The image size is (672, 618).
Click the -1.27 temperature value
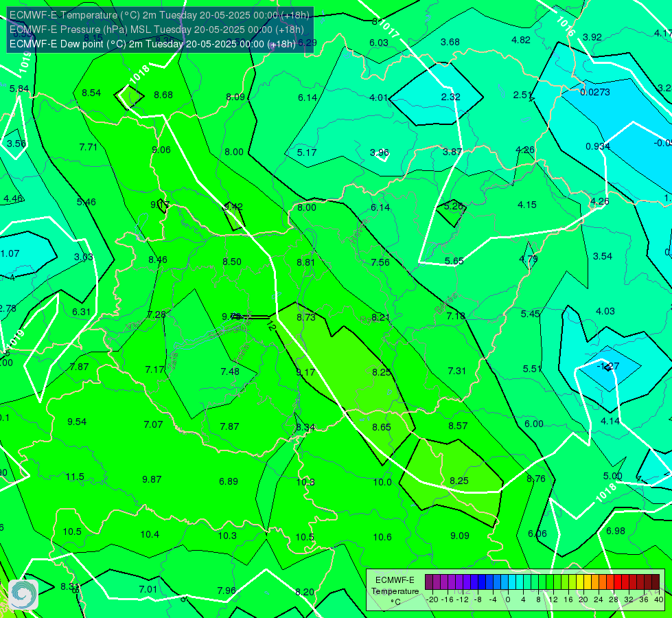(608, 366)
